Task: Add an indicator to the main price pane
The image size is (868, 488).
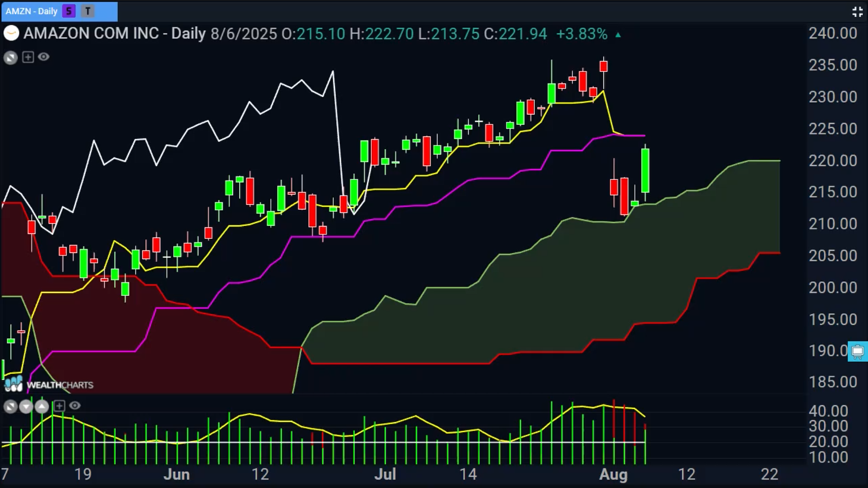Action: pyautogui.click(x=28, y=57)
